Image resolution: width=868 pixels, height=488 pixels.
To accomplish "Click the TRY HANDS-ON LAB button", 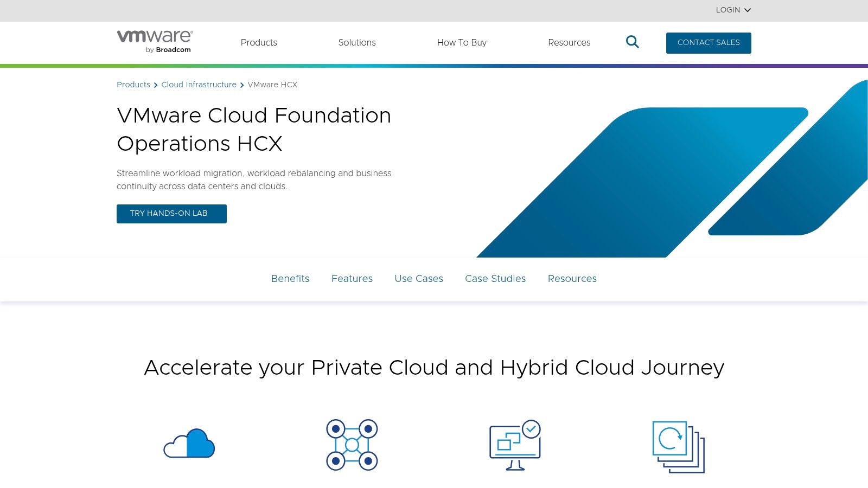I will coord(171,214).
